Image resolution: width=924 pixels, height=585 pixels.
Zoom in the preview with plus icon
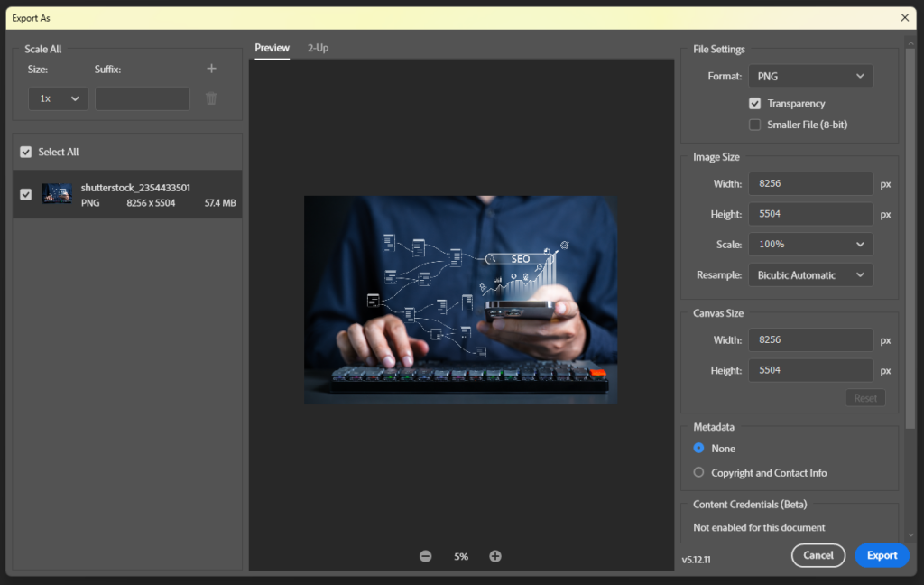point(495,556)
